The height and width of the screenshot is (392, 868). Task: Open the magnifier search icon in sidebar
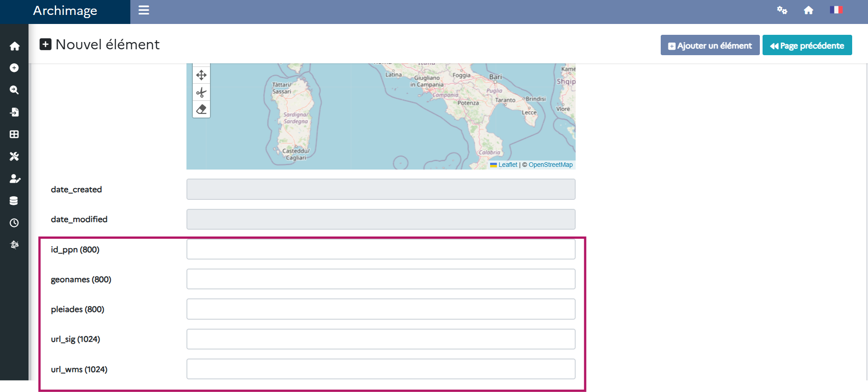(x=14, y=90)
